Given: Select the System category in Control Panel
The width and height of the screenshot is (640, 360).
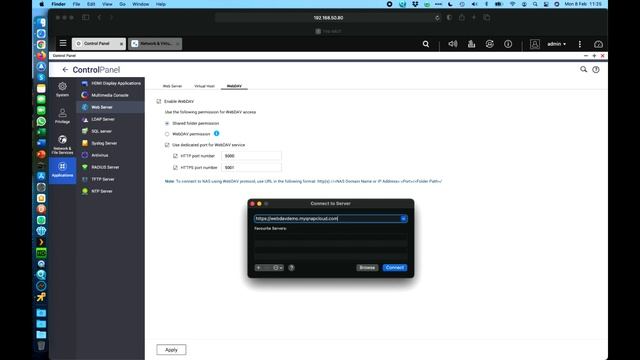Looking at the screenshot, I should [62, 89].
